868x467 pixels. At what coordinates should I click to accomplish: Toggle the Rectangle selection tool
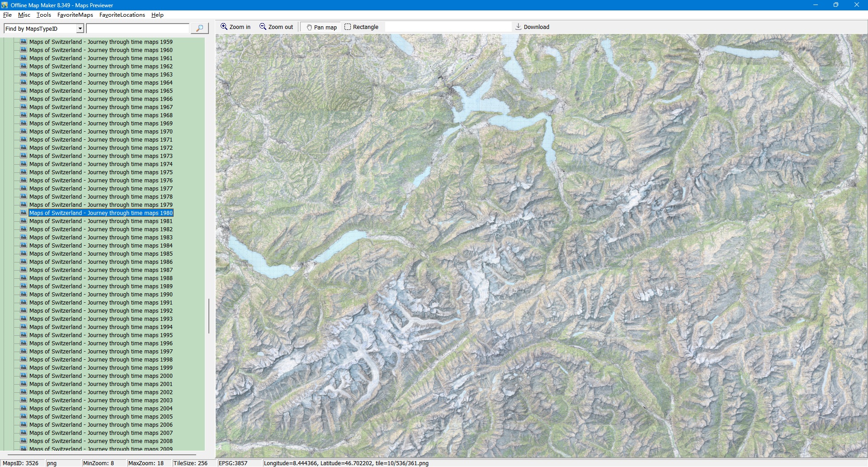click(348, 27)
